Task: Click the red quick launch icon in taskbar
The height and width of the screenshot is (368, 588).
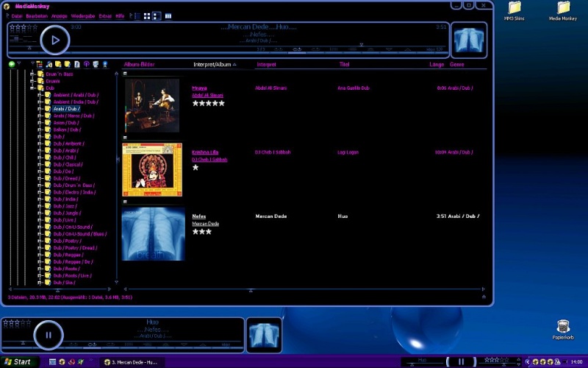Action: click(71, 362)
